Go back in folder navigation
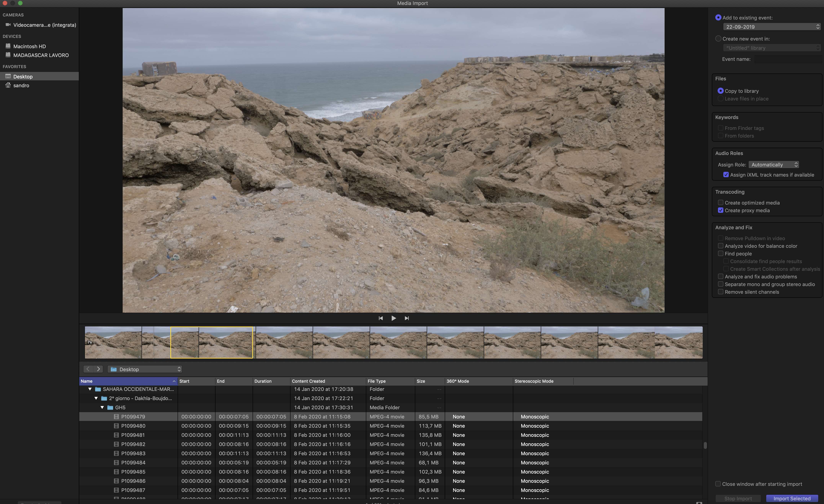The image size is (824, 504). point(88,369)
